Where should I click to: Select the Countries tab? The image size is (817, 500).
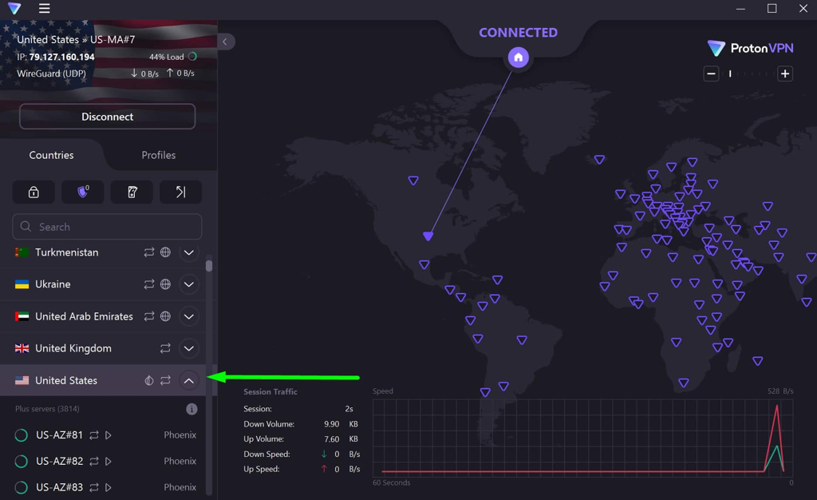click(51, 155)
